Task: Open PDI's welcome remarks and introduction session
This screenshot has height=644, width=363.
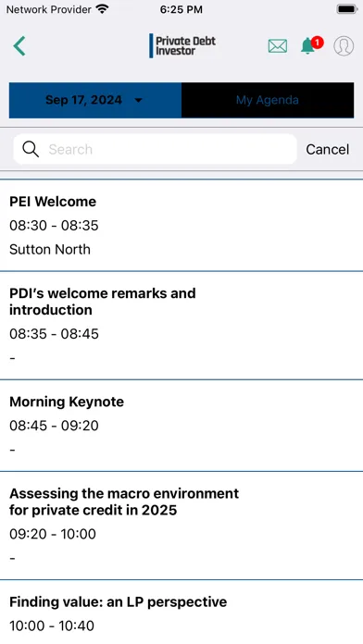Action: pyautogui.click(x=181, y=326)
